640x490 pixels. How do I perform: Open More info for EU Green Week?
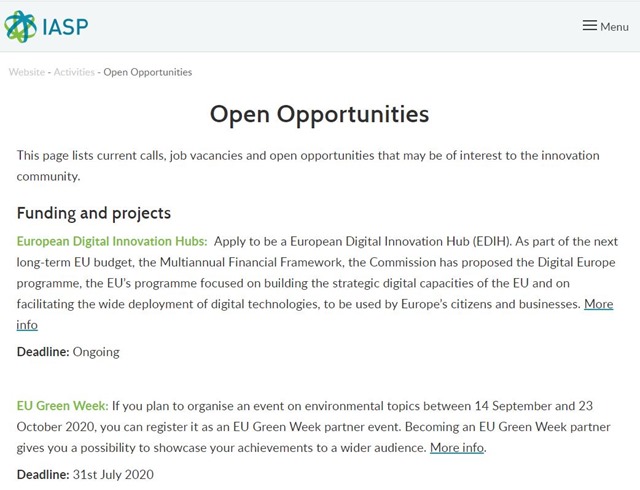point(457,448)
